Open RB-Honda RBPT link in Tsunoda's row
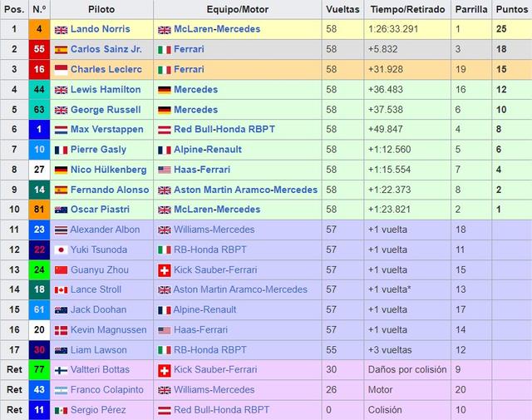Image resolution: width=532 pixels, height=420 pixels. coord(210,250)
